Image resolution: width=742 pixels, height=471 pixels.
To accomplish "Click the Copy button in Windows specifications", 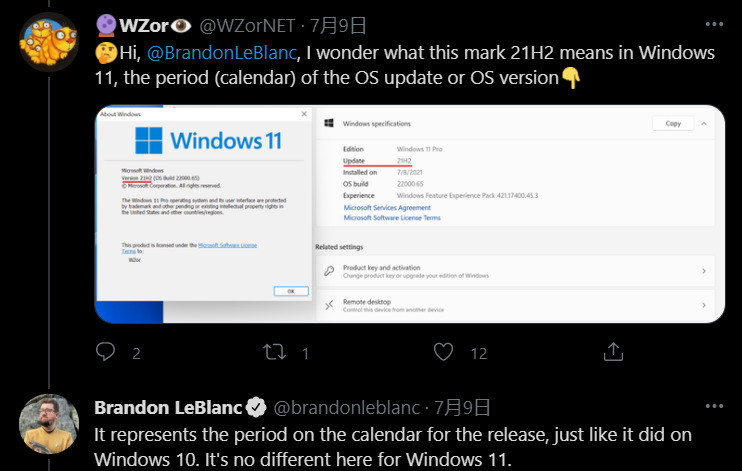I will [672, 123].
